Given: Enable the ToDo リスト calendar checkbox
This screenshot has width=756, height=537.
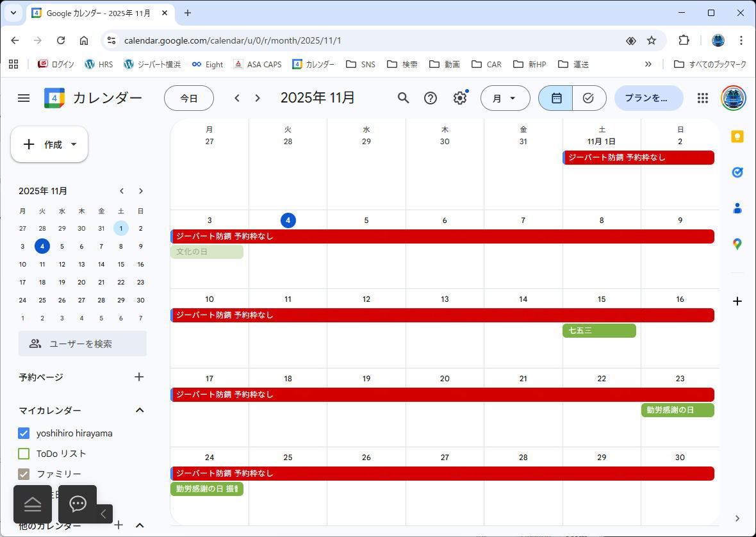Looking at the screenshot, I should (24, 454).
